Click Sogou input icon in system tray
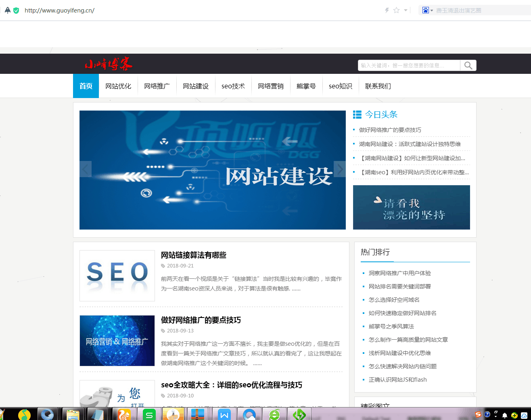The image size is (531, 420). (478, 414)
